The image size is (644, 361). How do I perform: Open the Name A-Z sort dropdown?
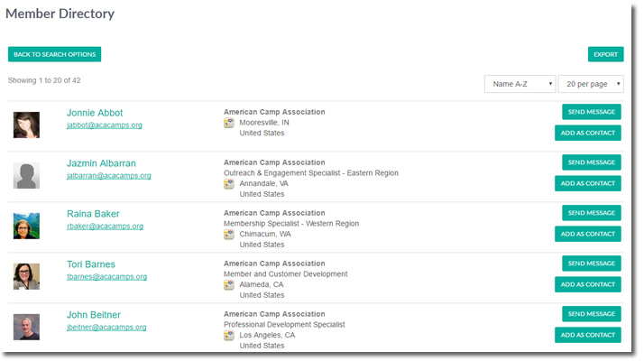520,84
